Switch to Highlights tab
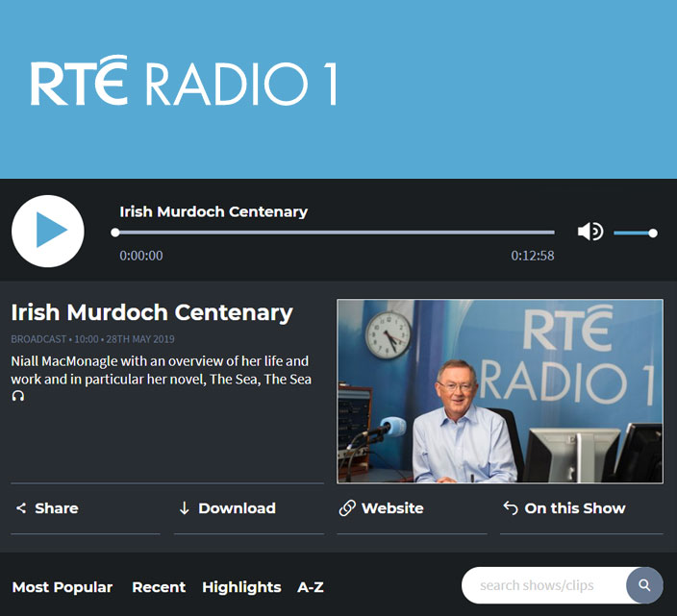 (x=241, y=587)
